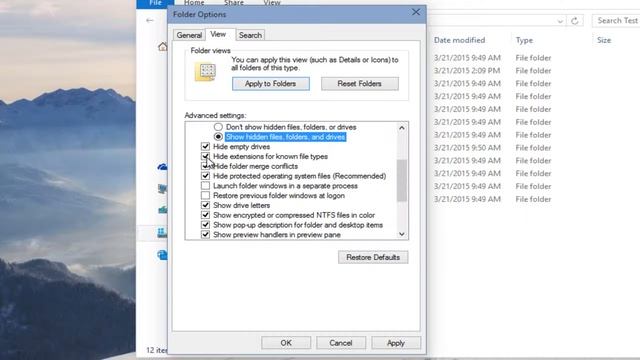Viewport: 640px width, 360px height.
Task: Enable Launch folder windows in a separate process
Action: point(205,186)
